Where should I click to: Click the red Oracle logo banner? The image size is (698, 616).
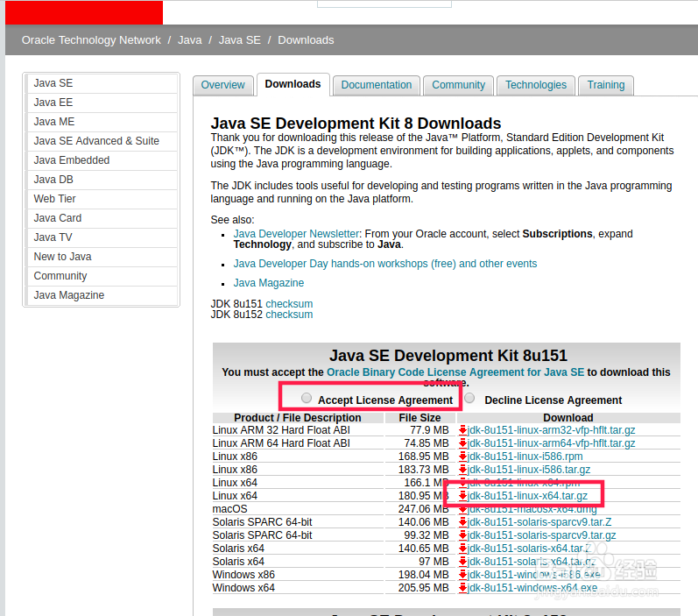[84, 12]
